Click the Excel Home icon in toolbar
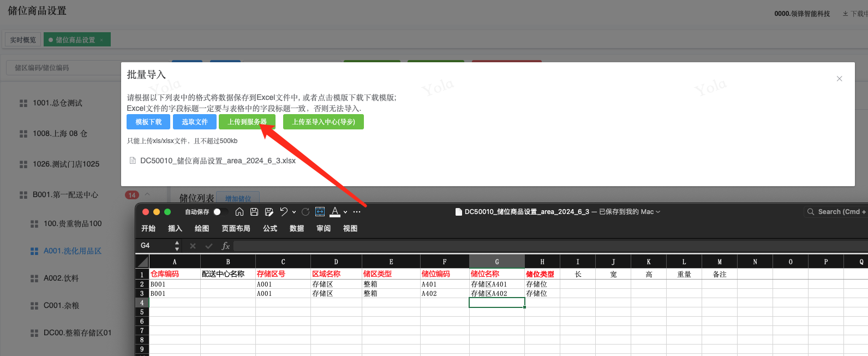Image resolution: width=868 pixels, height=356 pixels. point(240,212)
